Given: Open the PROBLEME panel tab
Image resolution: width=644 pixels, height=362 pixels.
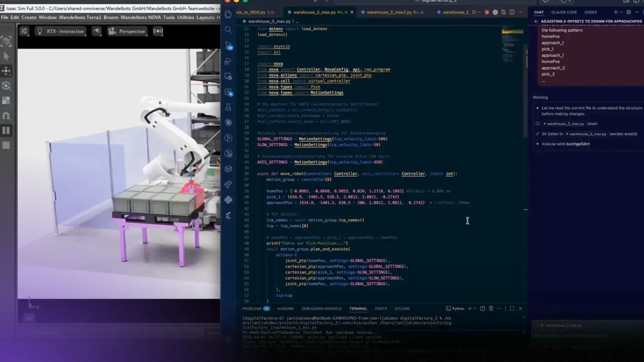Looking at the screenshot, I should click(x=256, y=308).
